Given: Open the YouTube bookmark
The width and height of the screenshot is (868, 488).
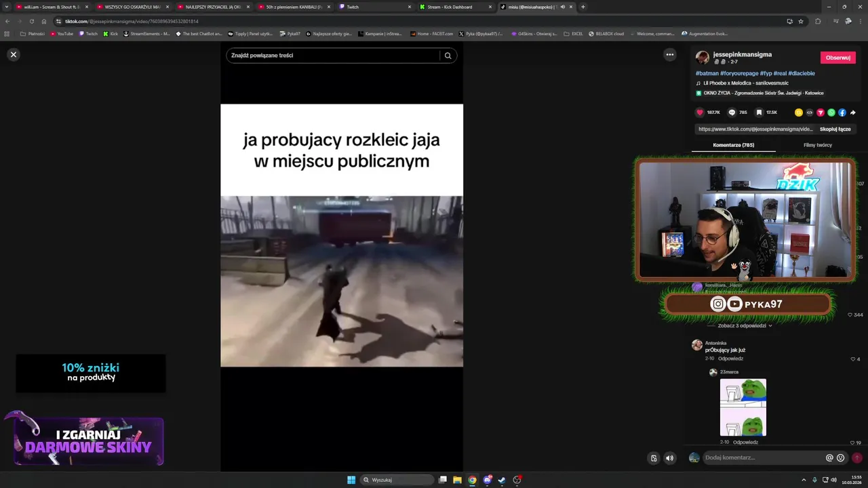Looking at the screenshot, I should pos(61,33).
